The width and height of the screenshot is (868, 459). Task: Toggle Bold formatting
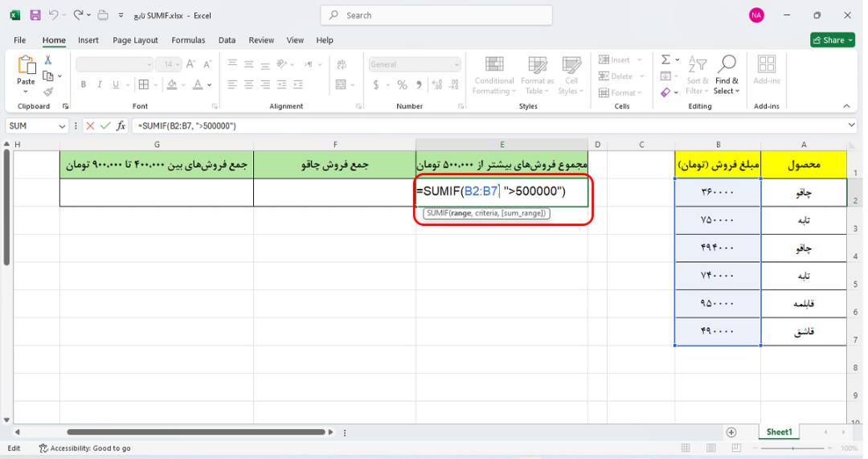(x=83, y=84)
